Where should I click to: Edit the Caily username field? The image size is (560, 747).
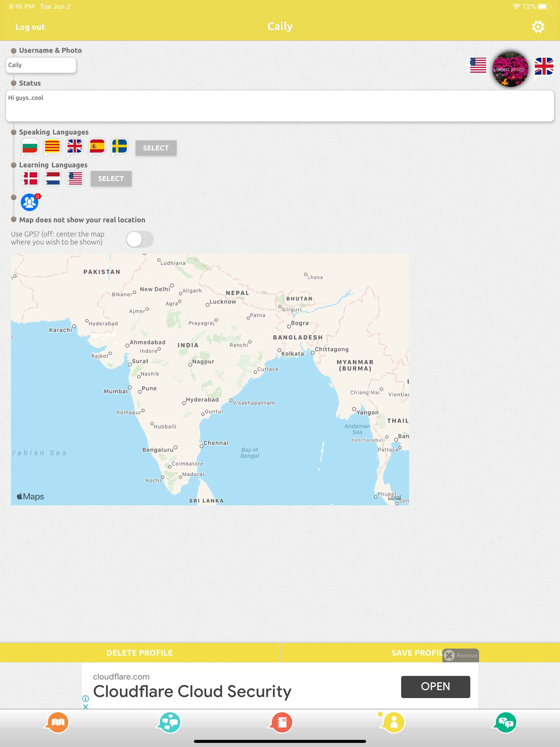coord(41,65)
